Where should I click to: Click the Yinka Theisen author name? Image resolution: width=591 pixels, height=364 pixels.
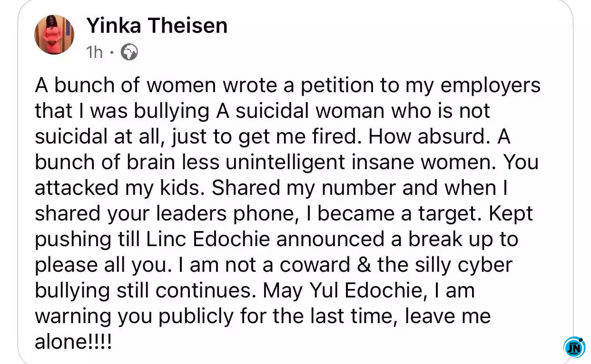157,25
